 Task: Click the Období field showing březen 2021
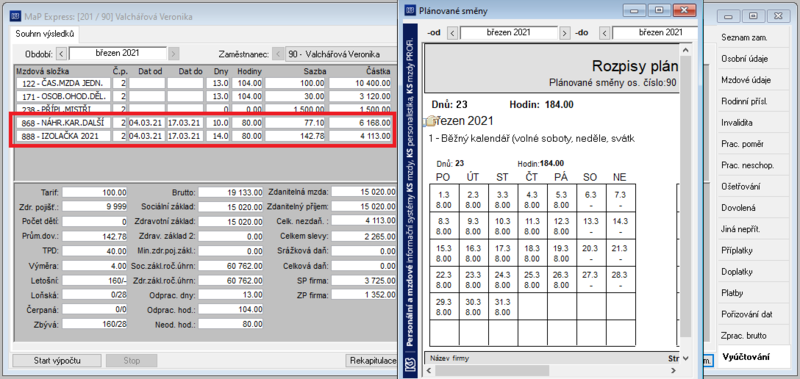(x=117, y=53)
